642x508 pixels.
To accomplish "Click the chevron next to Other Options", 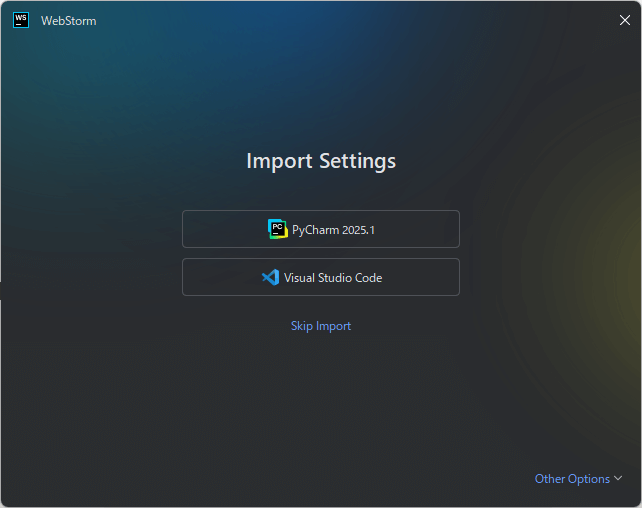I will click(x=618, y=479).
